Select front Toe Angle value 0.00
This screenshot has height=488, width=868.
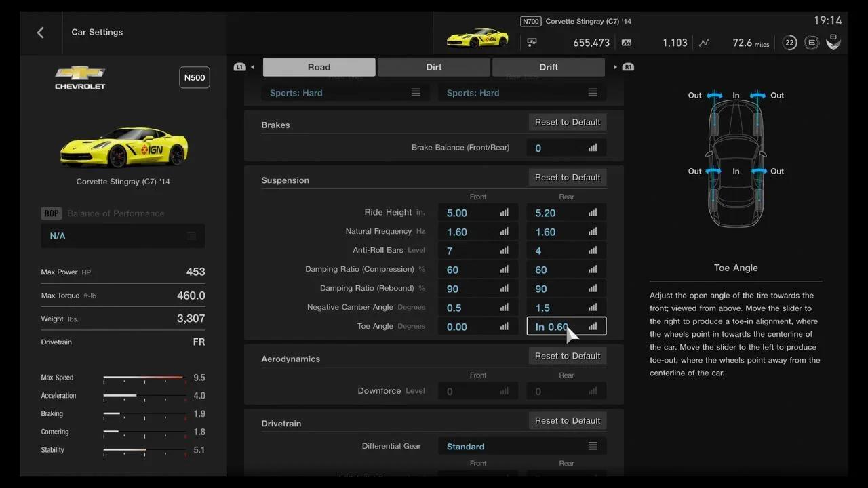(478, 327)
